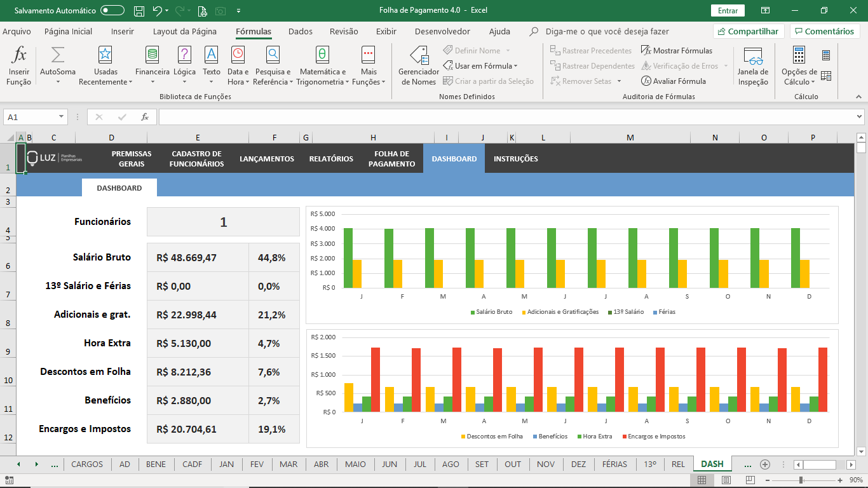Open the Name Box dropdown arrow
The image size is (868, 488).
tap(62, 117)
